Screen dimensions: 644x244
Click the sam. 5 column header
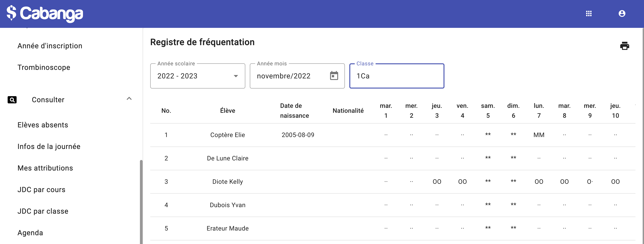click(488, 111)
